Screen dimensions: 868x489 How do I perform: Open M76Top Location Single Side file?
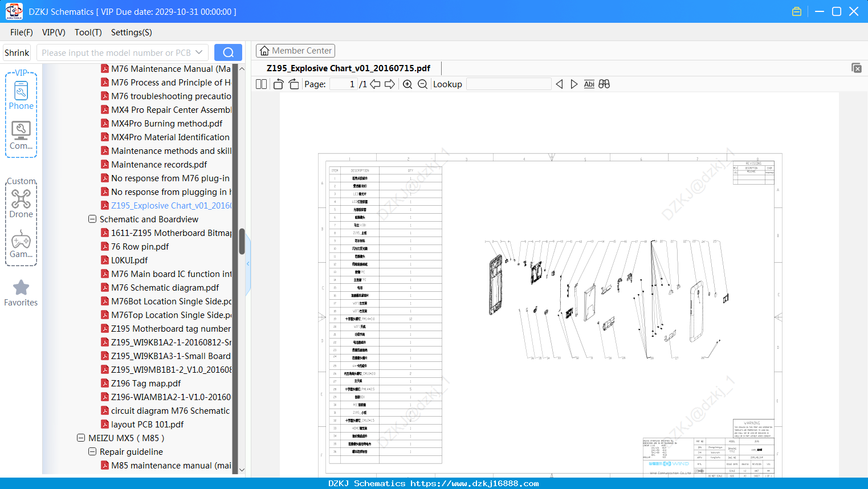click(166, 315)
